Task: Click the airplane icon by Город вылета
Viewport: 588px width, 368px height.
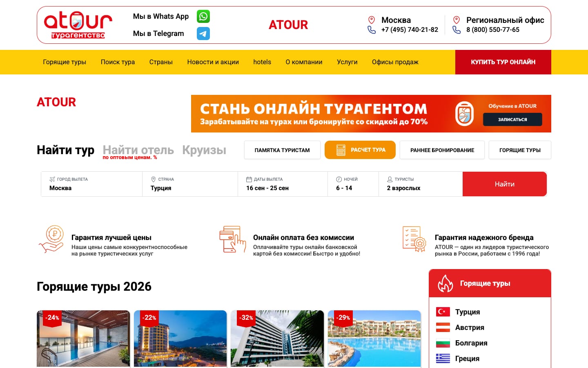Action: [x=52, y=179]
